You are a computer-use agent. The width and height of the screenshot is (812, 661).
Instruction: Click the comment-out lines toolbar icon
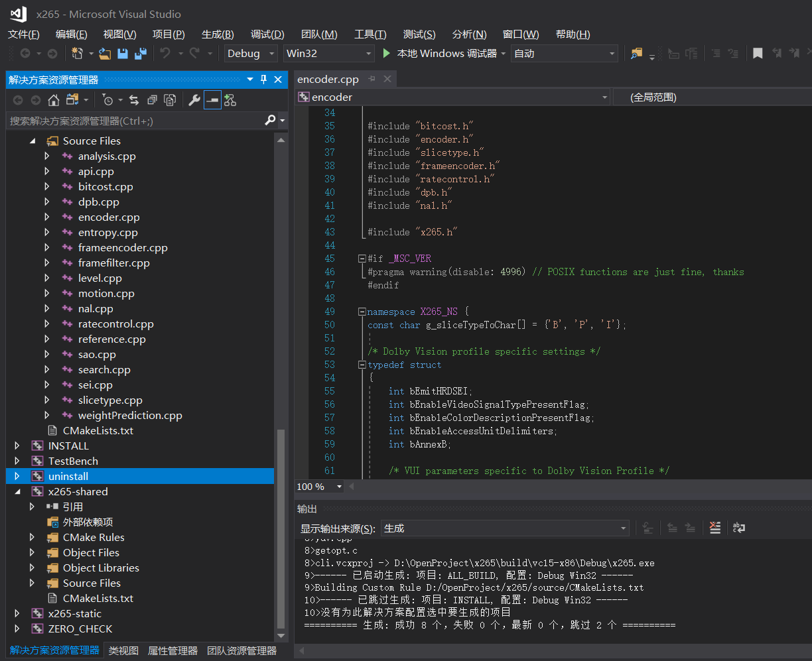(x=716, y=54)
